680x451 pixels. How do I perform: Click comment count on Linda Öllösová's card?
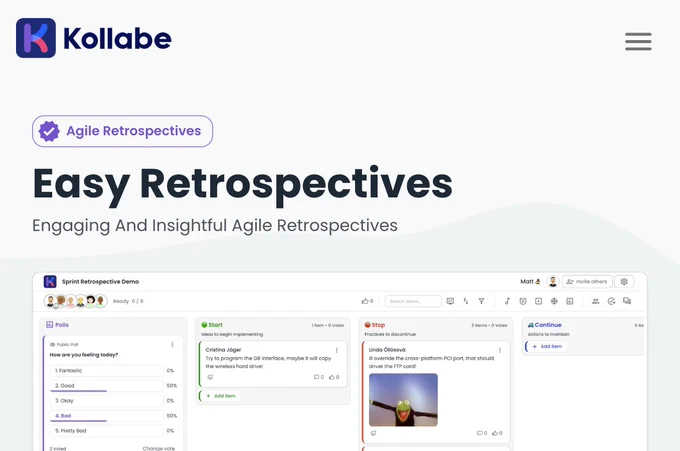482,433
